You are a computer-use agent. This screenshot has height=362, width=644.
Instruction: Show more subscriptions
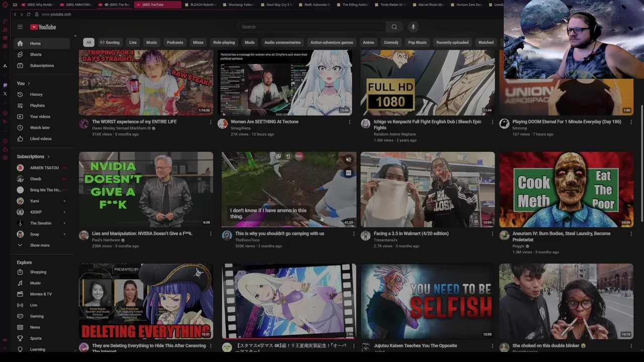42,245
